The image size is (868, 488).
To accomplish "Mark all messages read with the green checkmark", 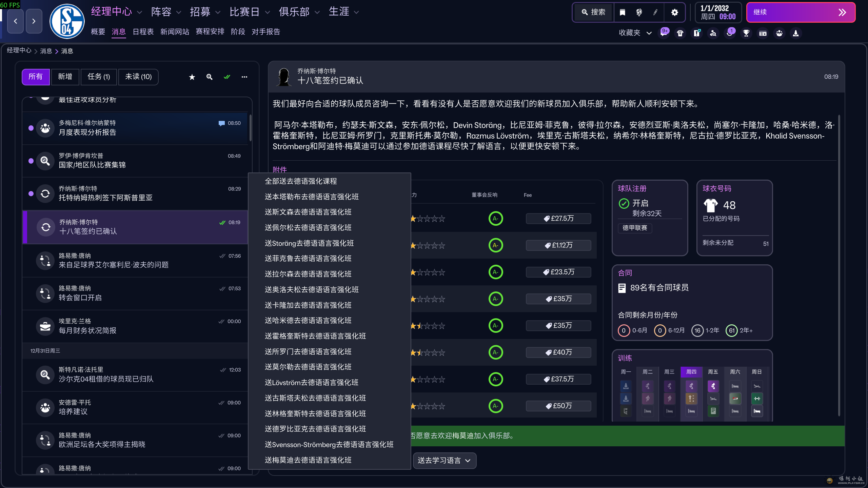I will 227,77.
